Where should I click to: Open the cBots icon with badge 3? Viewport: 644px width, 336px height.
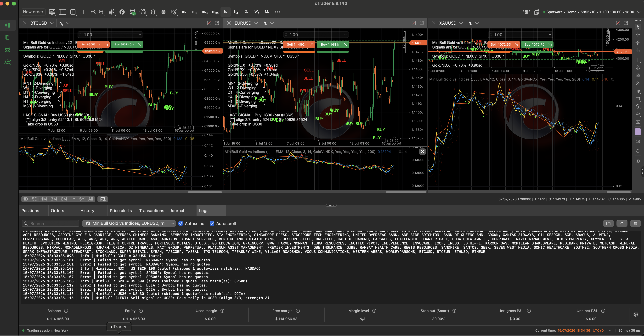132,12
